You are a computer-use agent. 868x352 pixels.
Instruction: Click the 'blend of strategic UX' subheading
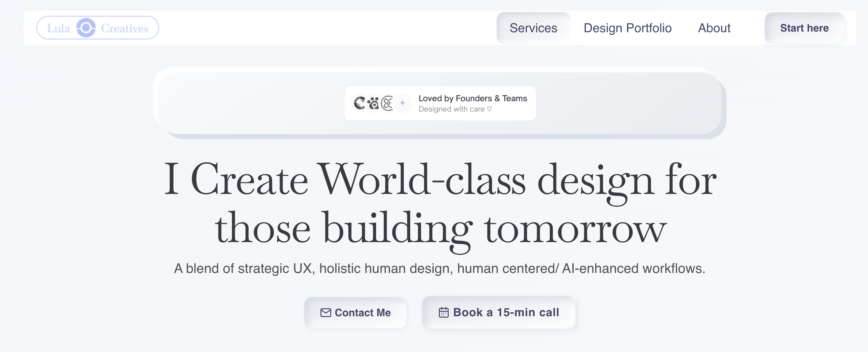click(440, 268)
